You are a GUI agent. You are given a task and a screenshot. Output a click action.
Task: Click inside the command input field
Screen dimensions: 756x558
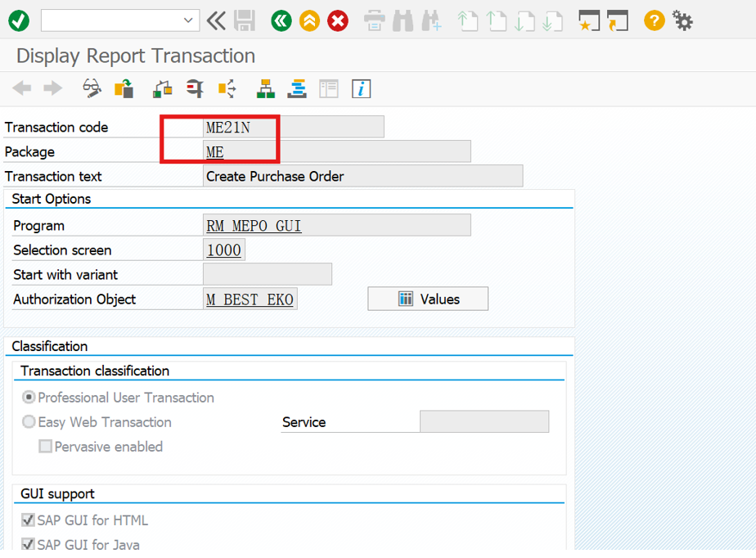tap(112, 20)
